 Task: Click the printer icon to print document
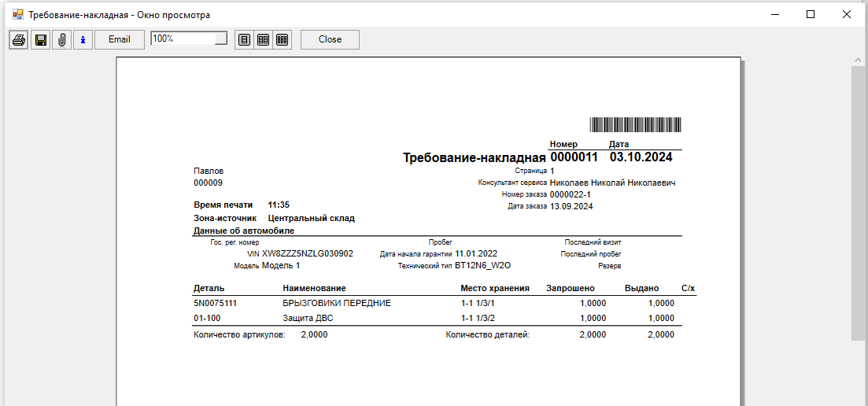19,39
